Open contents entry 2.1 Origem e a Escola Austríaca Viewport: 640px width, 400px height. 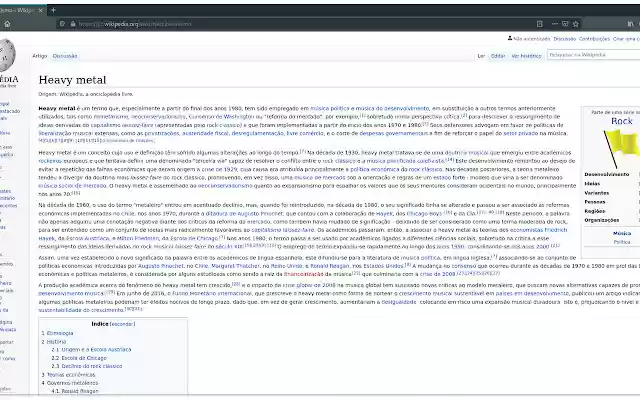coord(91,350)
